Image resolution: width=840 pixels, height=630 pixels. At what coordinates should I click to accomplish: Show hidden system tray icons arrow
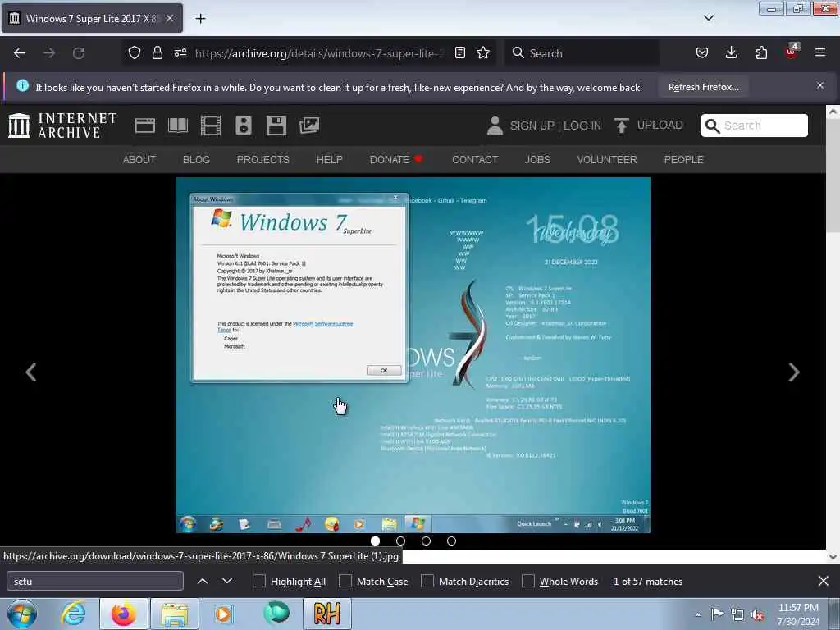pyautogui.click(x=697, y=614)
